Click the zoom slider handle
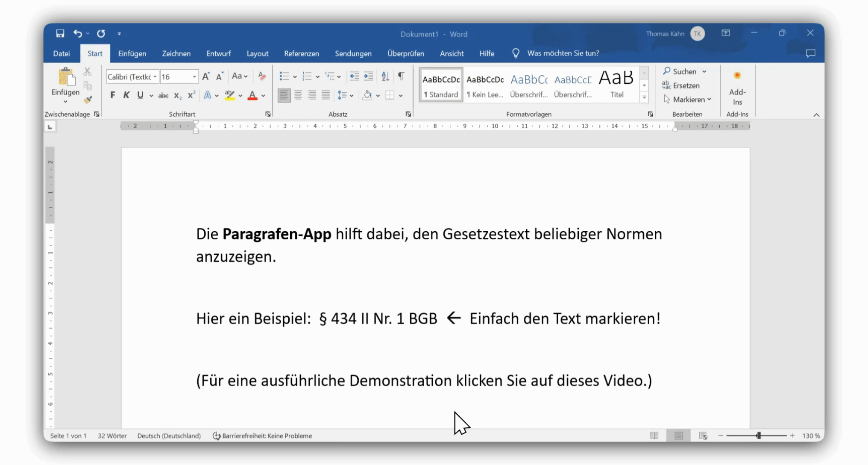This screenshot has width=868, height=465. [759, 436]
